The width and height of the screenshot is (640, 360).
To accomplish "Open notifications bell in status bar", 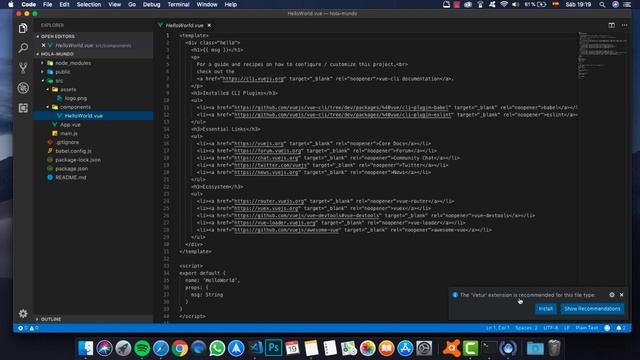I will pyautogui.click(x=620, y=328).
